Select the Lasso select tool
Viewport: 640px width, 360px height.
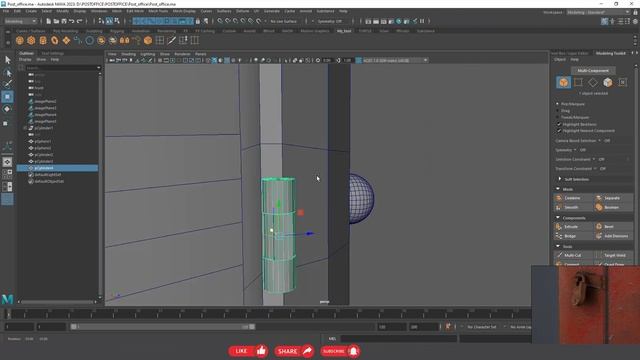7,73
